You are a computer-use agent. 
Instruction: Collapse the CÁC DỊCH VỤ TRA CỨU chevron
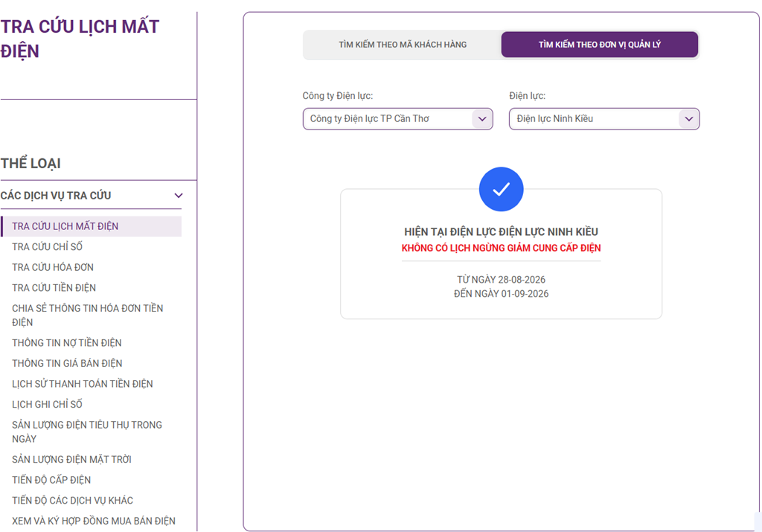[179, 195]
